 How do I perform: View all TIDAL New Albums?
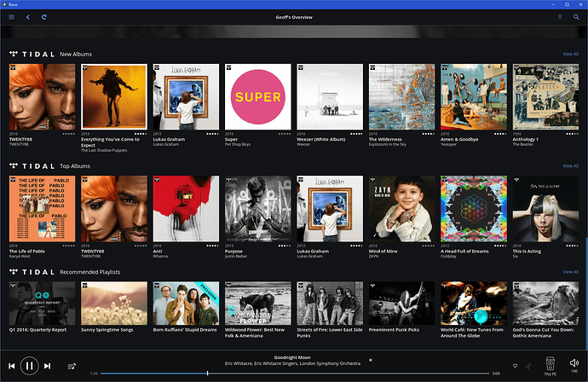[570, 54]
